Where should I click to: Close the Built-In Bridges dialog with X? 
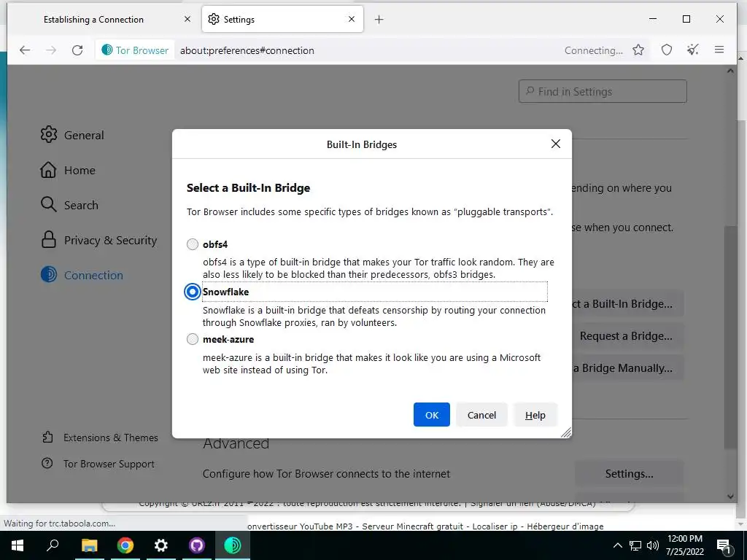point(555,144)
